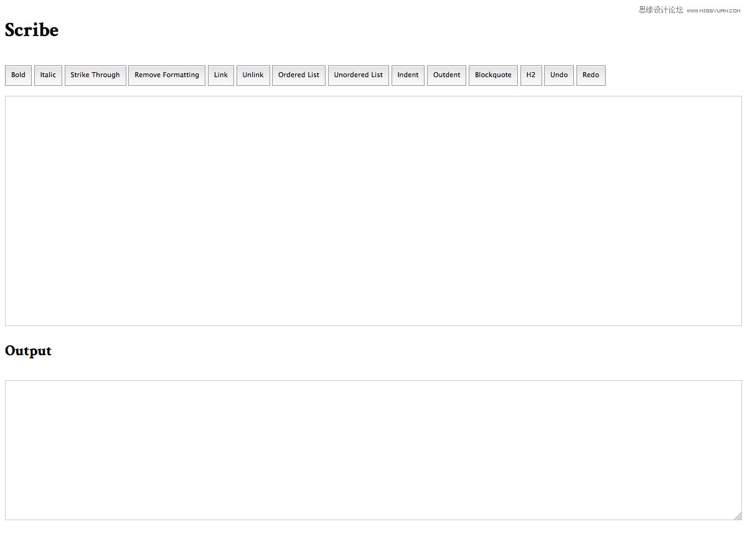747x560 pixels.
Task: Click the Bold formatting button
Action: tap(18, 75)
